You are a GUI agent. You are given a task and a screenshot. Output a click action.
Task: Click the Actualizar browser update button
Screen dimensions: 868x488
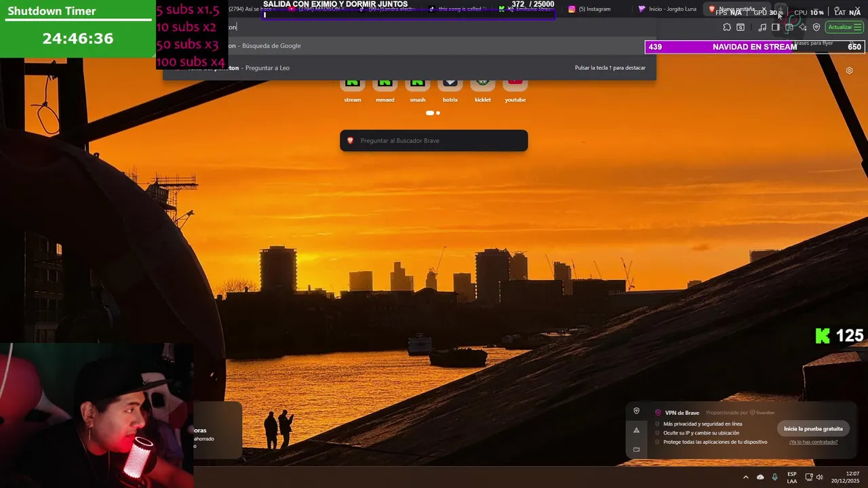pos(844,27)
